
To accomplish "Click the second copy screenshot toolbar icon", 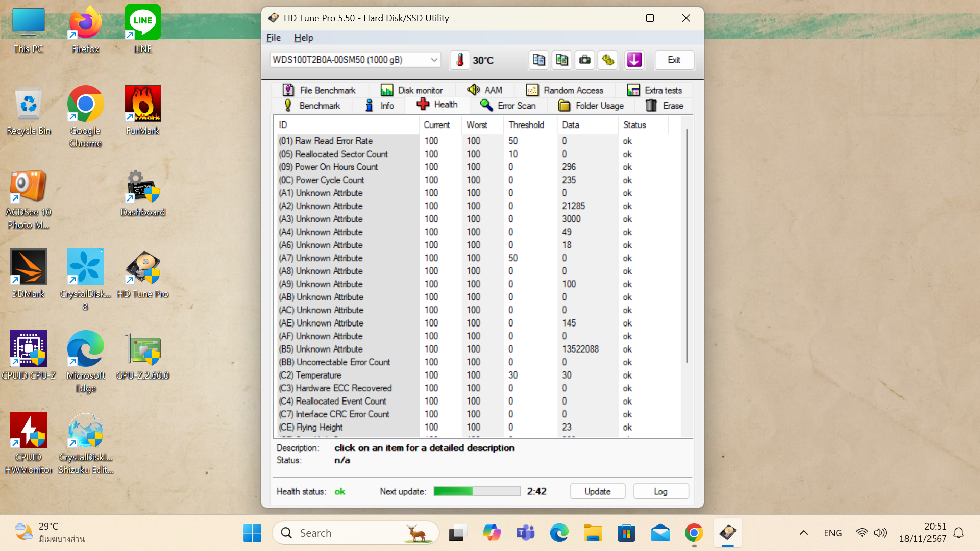I will pyautogui.click(x=562, y=60).
